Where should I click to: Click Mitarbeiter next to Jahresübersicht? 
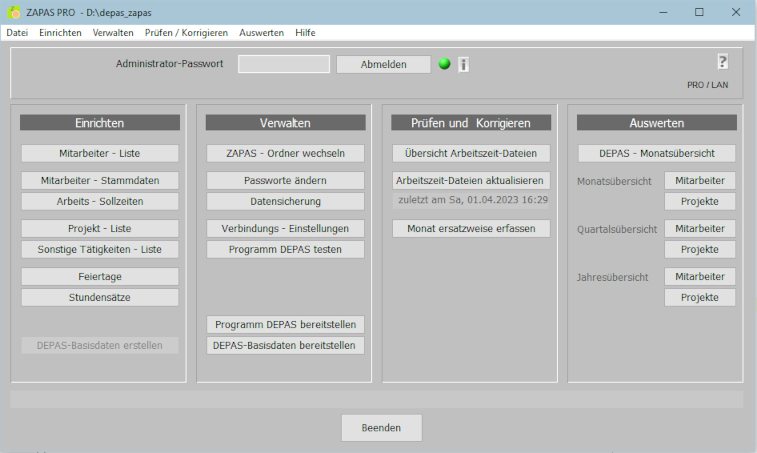[x=700, y=277]
